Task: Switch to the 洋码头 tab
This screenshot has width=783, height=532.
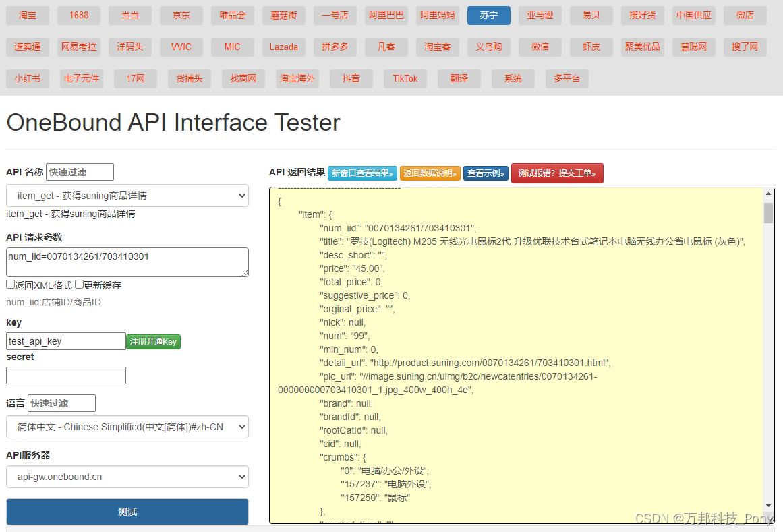Action: 130,47
